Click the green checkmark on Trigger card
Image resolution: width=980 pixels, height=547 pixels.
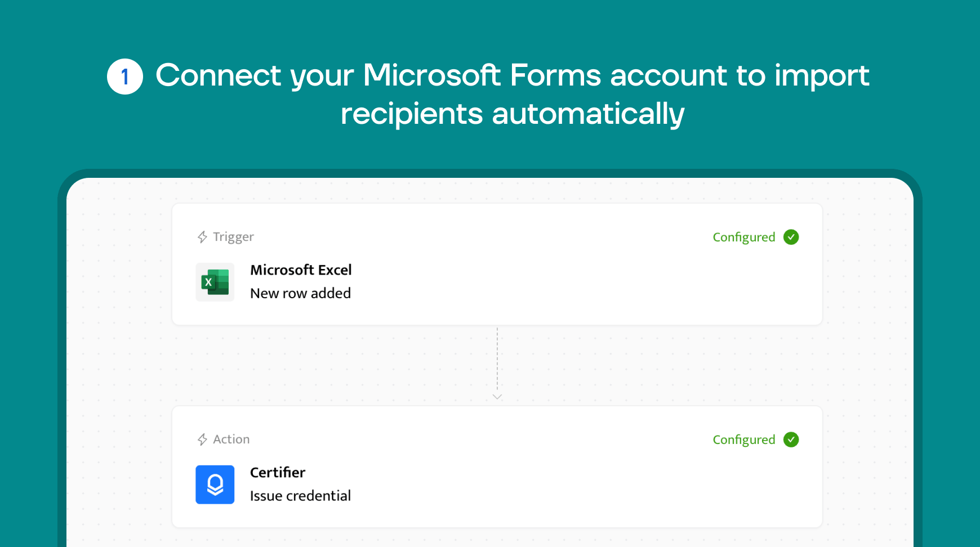(791, 237)
